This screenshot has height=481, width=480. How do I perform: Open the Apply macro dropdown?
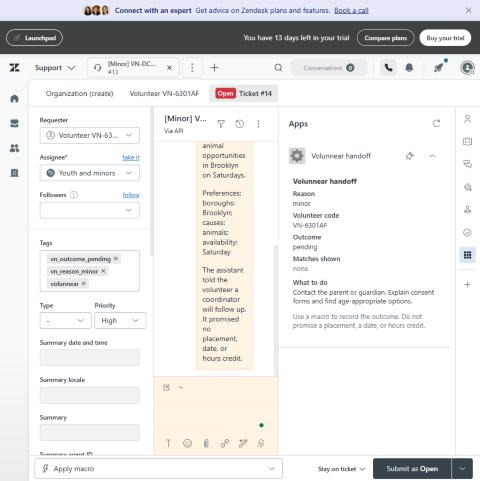pos(158,469)
